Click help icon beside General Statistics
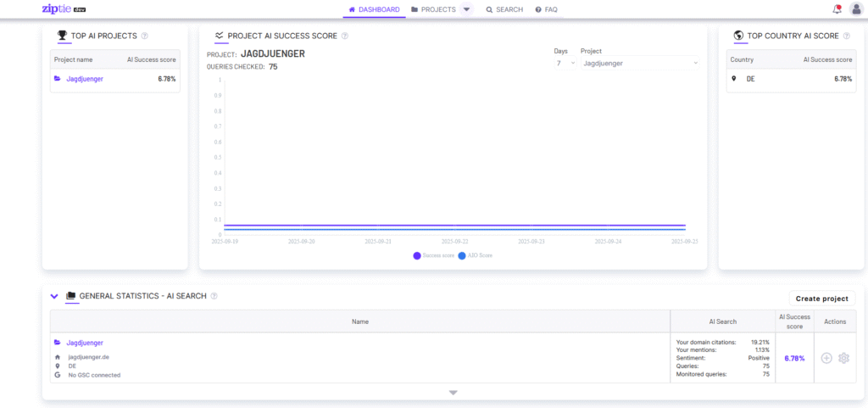 pyautogui.click(x=214, y=296)
